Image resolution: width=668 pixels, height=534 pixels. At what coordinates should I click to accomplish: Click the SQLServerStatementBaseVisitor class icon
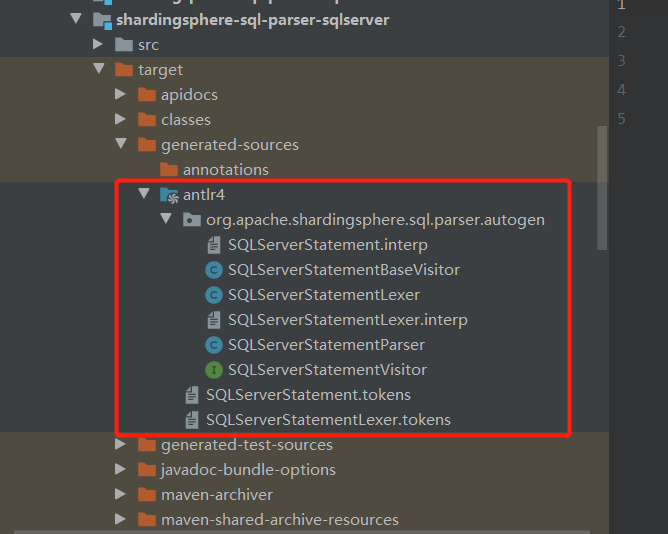[214, 270]
